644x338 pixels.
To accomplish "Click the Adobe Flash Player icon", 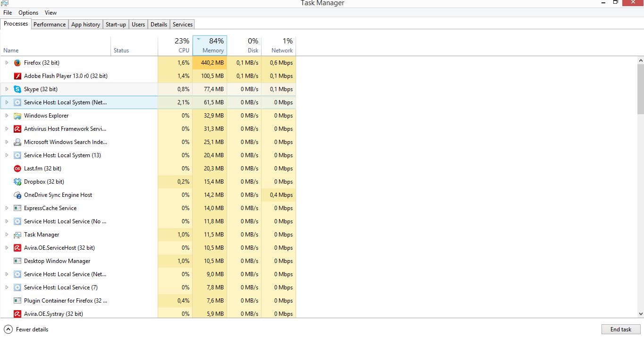I will coord(17,76).
